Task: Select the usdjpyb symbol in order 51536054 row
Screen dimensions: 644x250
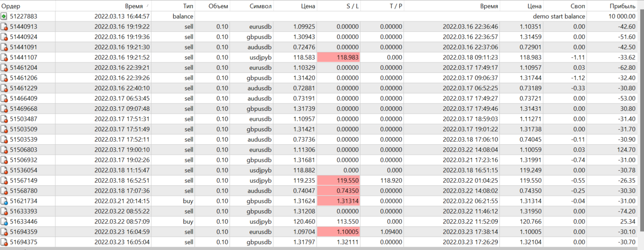Action: coord(260,170)
